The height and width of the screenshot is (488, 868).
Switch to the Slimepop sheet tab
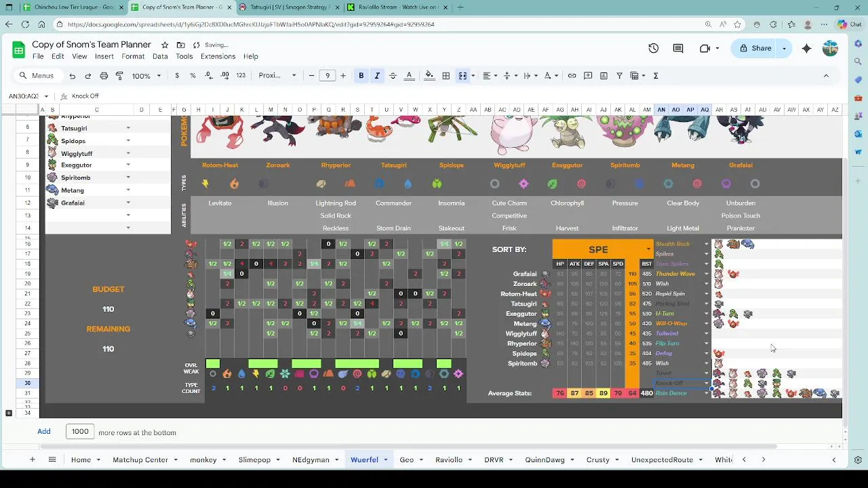click(254, 460)
